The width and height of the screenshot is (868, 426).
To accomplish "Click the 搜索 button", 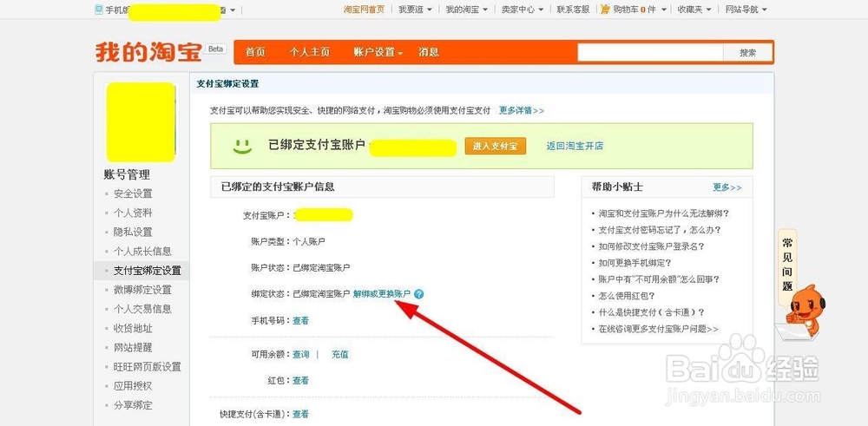I will point(748,53).
